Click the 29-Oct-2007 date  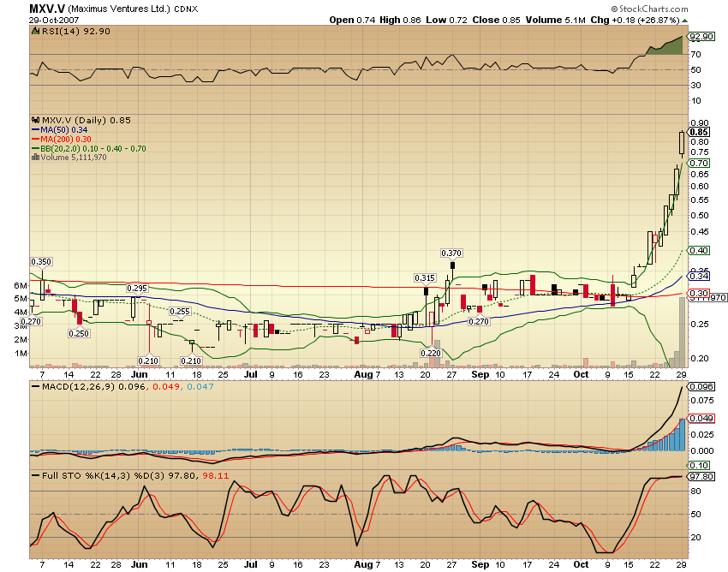tap(54, 20)
